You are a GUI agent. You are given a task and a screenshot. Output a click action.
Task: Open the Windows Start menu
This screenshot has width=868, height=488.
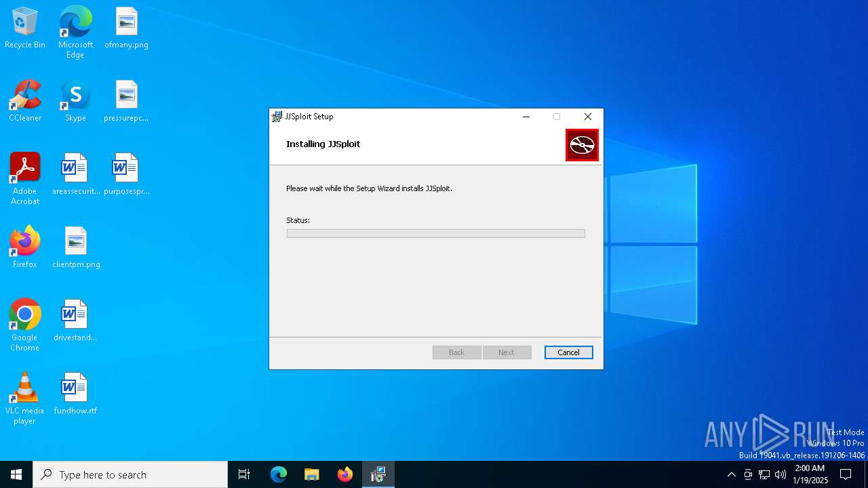coord(16,474)
